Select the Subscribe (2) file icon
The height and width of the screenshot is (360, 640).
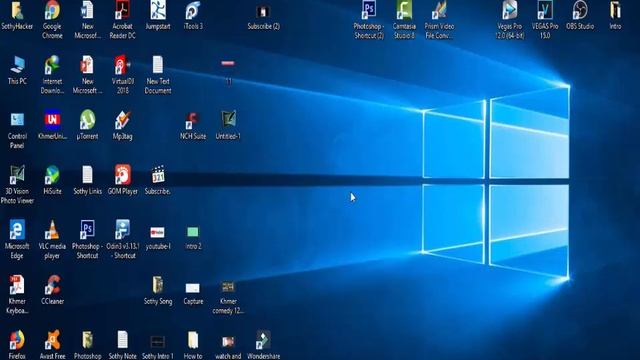click(263, 12)
